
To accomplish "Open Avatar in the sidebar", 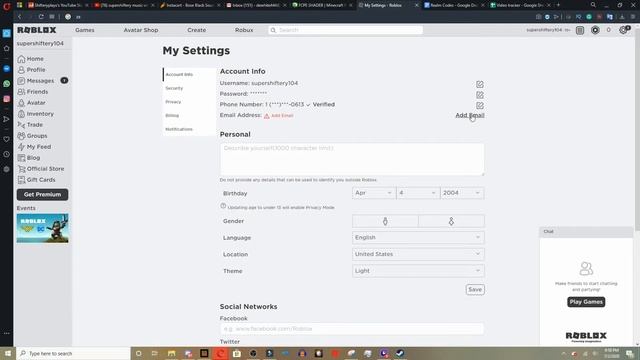I will pyautogui.click(x=31, y=103).
